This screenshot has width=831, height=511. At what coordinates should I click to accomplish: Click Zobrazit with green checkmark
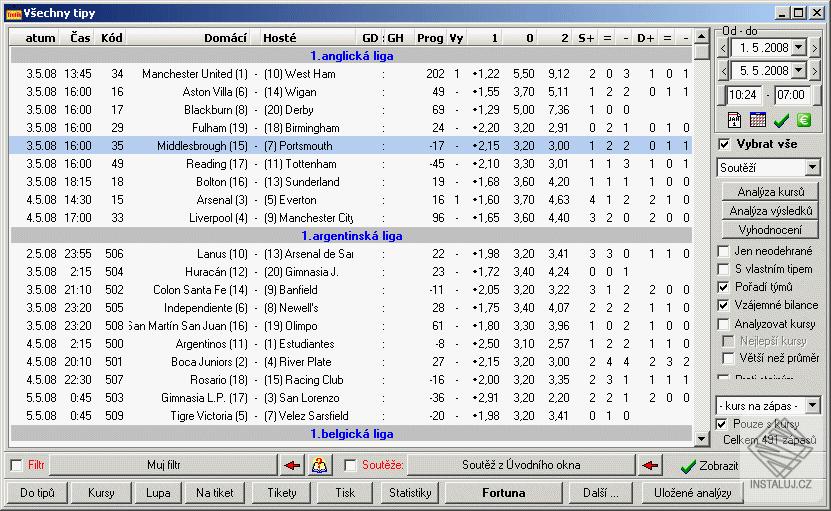(x=709, y=465)
